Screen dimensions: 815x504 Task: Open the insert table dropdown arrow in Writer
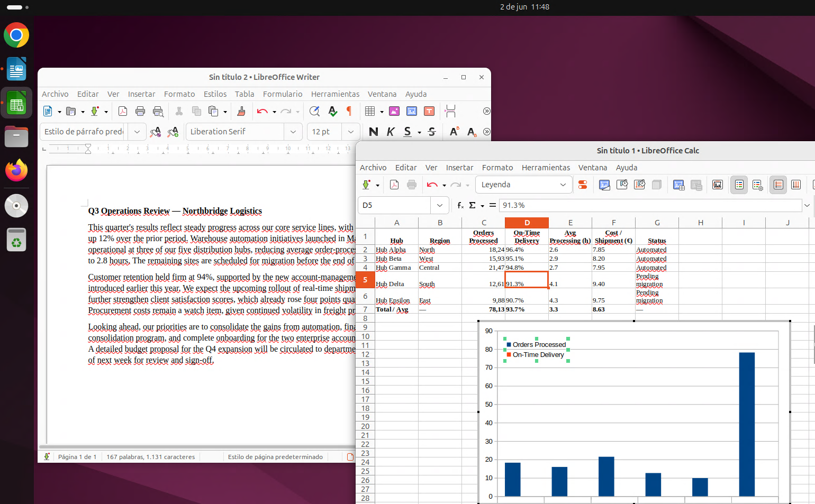tap(382, 112)
